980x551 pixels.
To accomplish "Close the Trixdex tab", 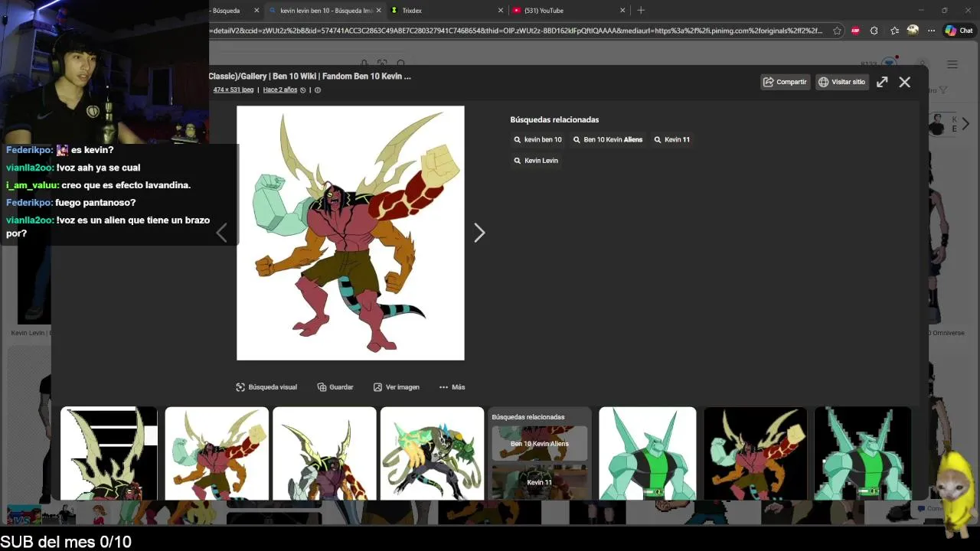I will tap(501, 11).
